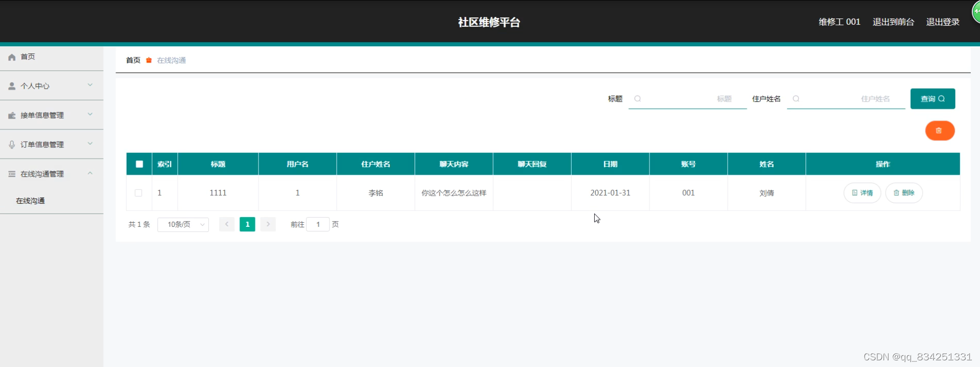The width and height of the screenshot is (980, 367).
Task: Go to previous page arrow
Action: 227,224
